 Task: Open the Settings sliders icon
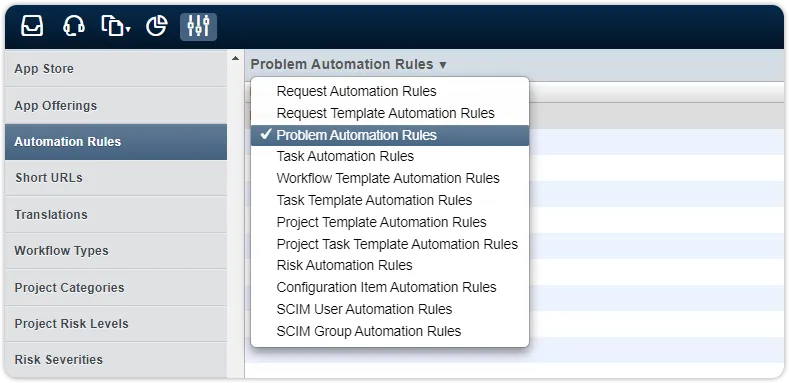coord(198,27)
